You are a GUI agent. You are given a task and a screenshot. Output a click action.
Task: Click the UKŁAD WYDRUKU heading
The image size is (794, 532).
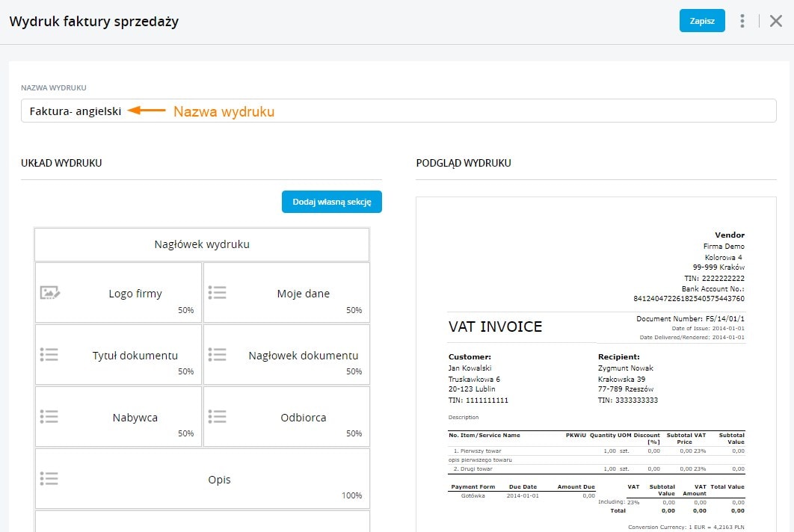pyautogui.click(x=61, y=163)
